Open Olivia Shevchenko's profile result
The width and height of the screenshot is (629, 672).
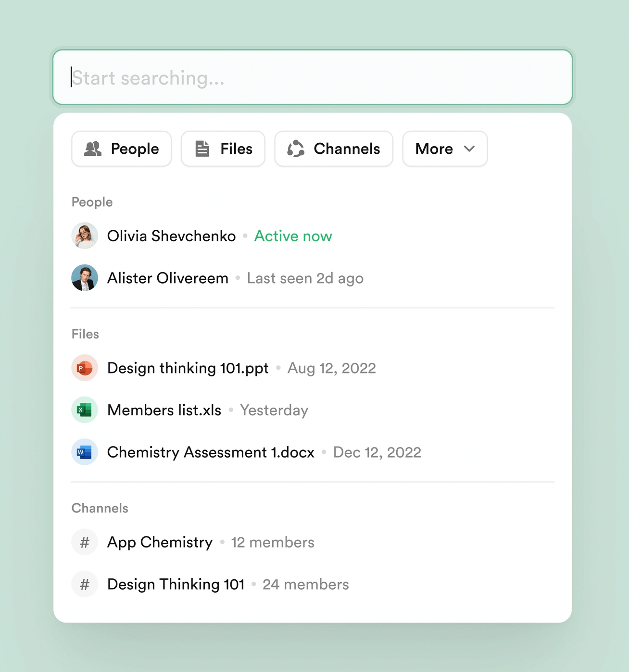171,236
